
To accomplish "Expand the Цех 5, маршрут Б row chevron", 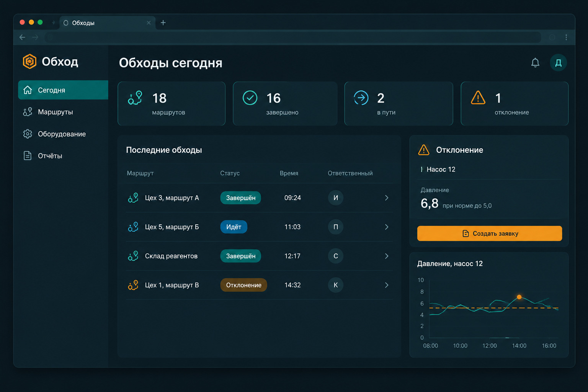I will tap(387, 227).
